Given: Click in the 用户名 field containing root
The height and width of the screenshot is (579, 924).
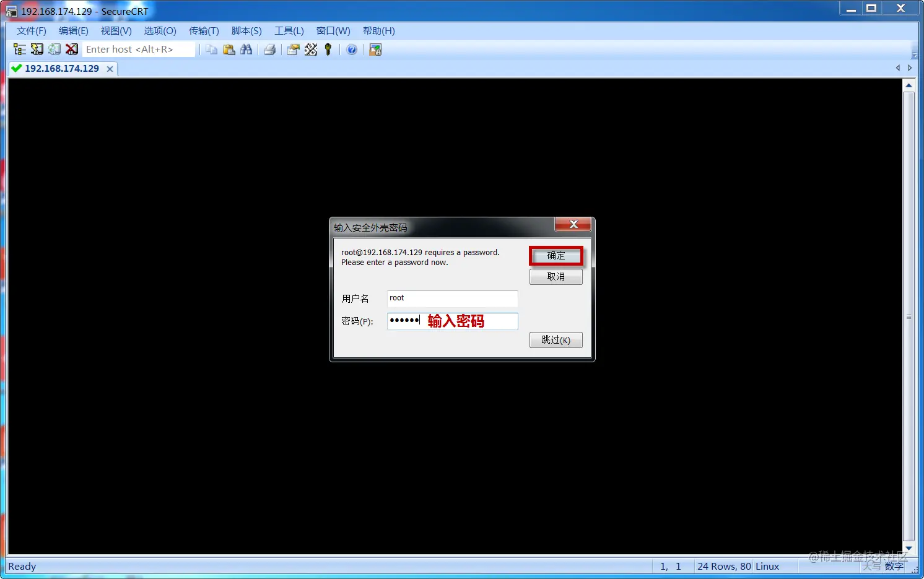Looking at the screenshot, I should click(x=453, y=298).
